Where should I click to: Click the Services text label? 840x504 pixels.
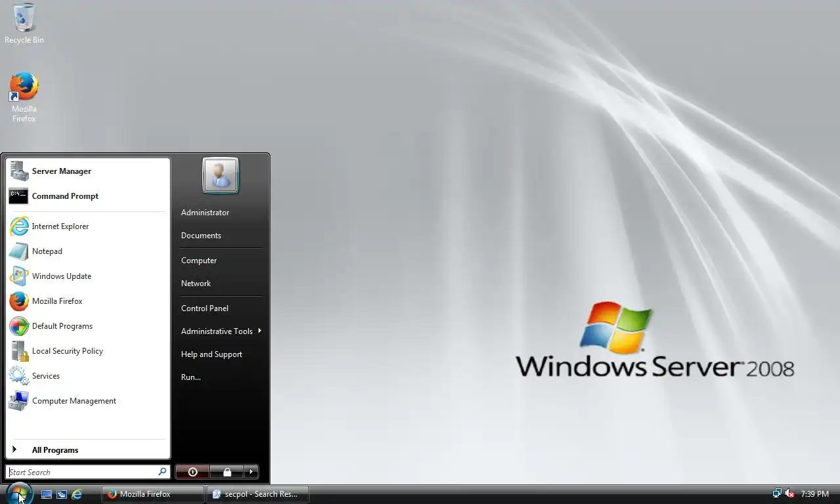pyautogui.click(x=46, y=376)
